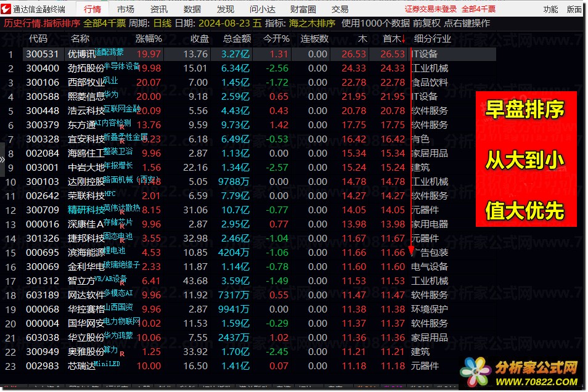The height and width of the screenshot is (392, 588).
Task: Sort by the 涨幅% column header
Action: [149, 39]
